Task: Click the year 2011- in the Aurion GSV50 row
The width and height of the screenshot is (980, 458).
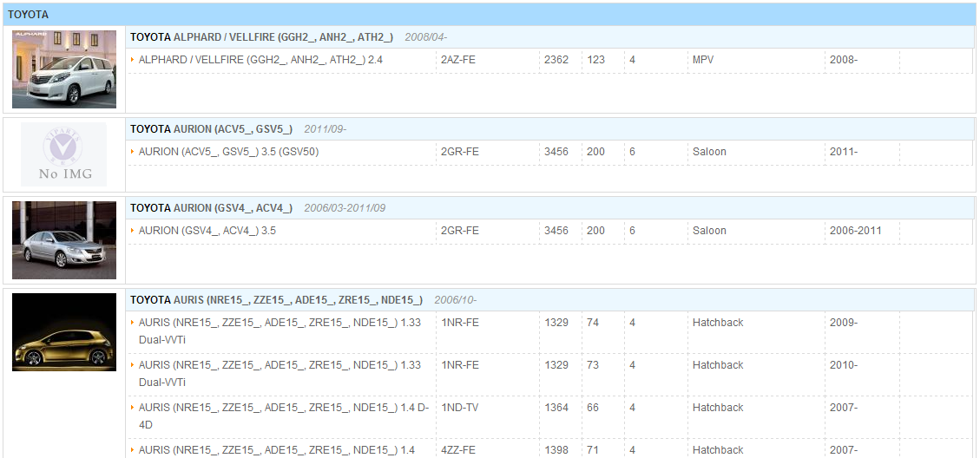Action: click(844, 151)
